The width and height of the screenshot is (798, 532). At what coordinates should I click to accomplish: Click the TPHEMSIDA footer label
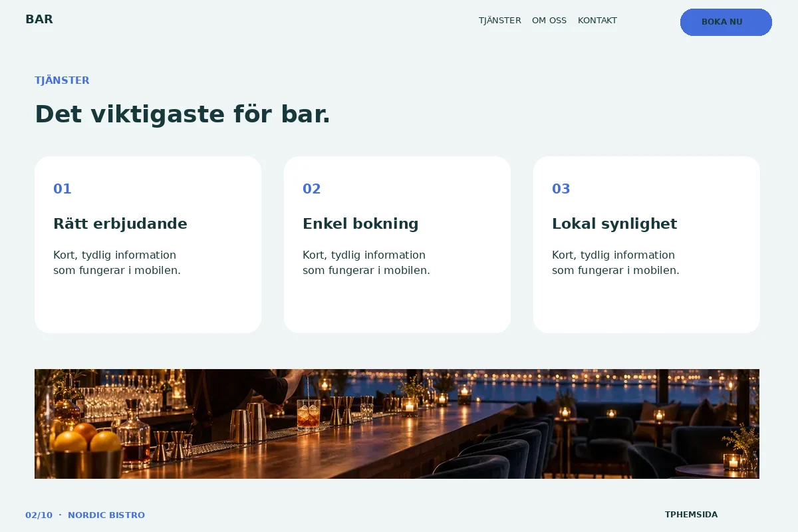point(691,515)
